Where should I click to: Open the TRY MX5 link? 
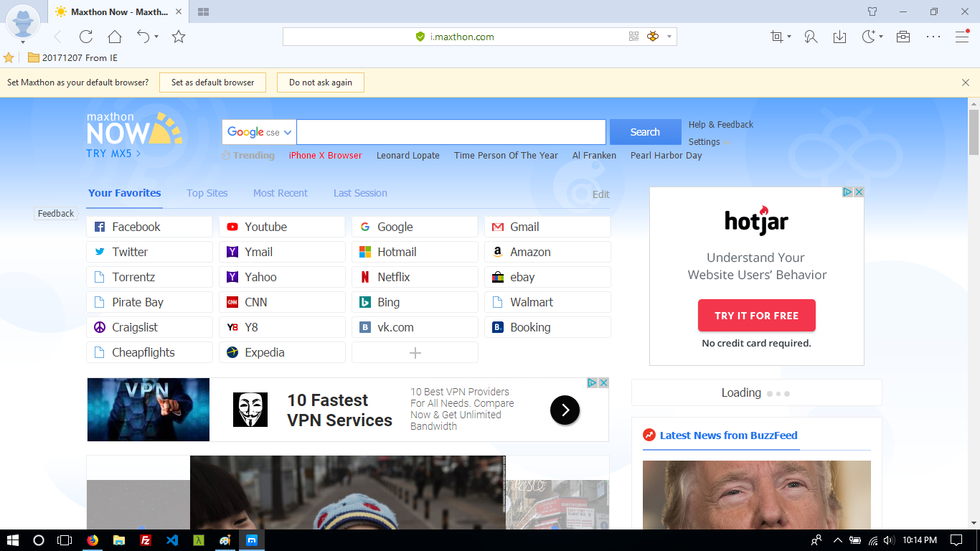pos(113,154)
